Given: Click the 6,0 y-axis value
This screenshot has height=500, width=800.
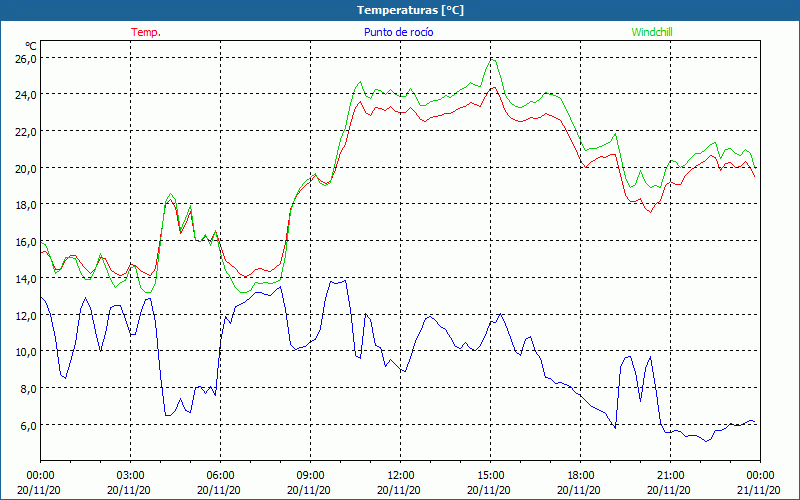Looking at the screenshot, I should click(x=29, y=425).
